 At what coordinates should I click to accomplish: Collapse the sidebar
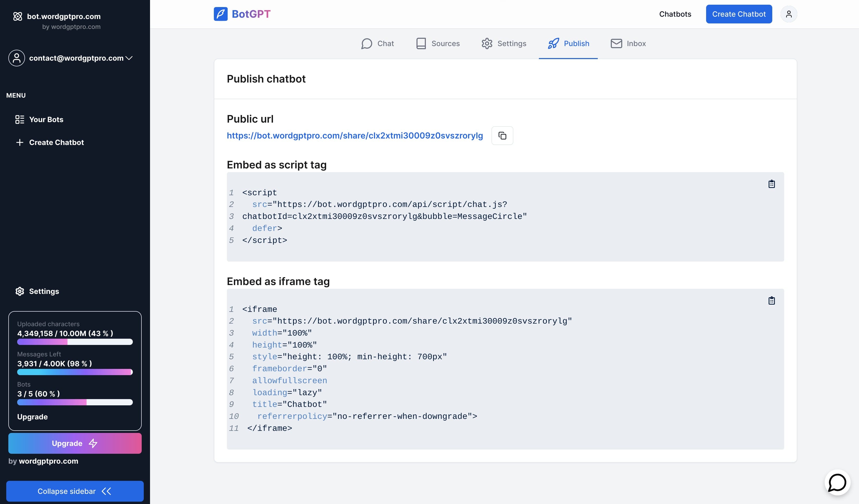pos(75,491)
